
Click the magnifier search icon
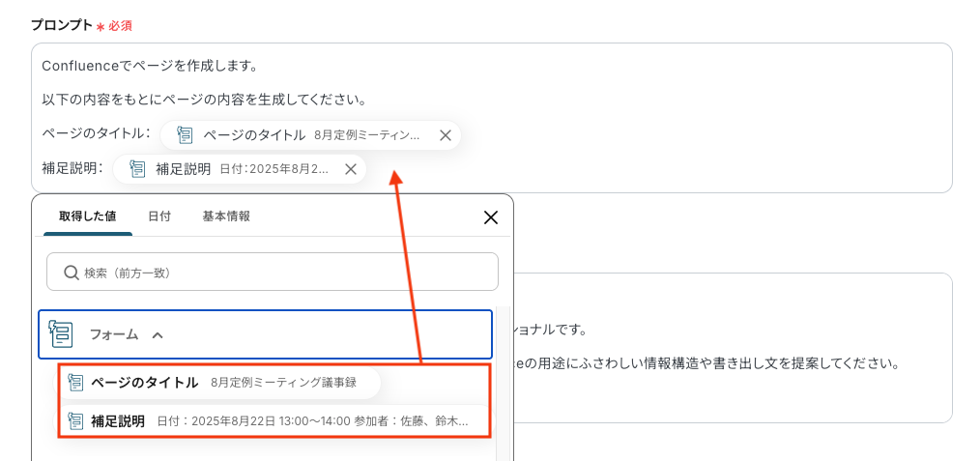(x=71, y=273)
